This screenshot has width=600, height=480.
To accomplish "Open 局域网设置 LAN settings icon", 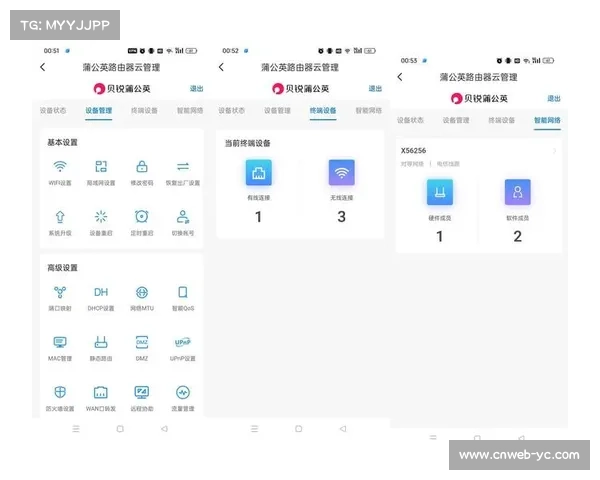I will point(101,167).
